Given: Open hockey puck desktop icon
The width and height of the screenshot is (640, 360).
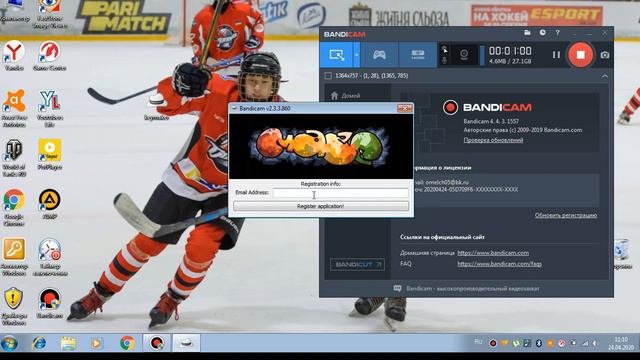Looking at the screenshot, I should (156, 107).
